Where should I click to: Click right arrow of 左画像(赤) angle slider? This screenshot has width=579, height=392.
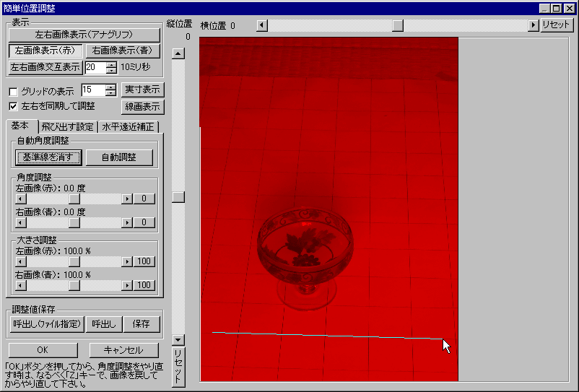tap(127, 199)
